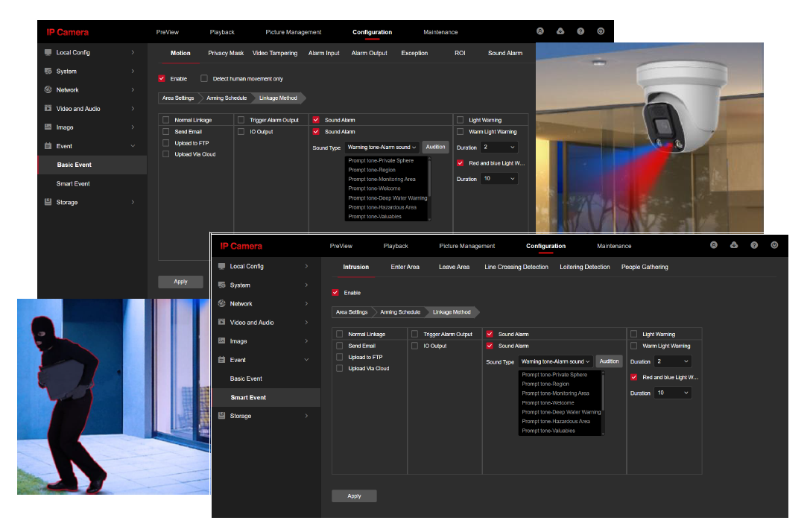Enable Detect human movement only checkbox
The height and width of the screenshot is (532, 810).
204,78
